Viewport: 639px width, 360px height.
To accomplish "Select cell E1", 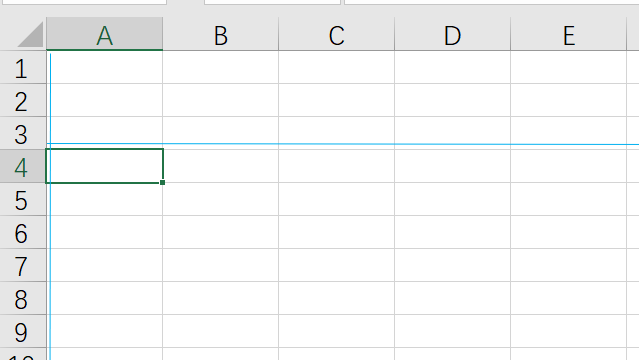I will click(x=568, y=68).
